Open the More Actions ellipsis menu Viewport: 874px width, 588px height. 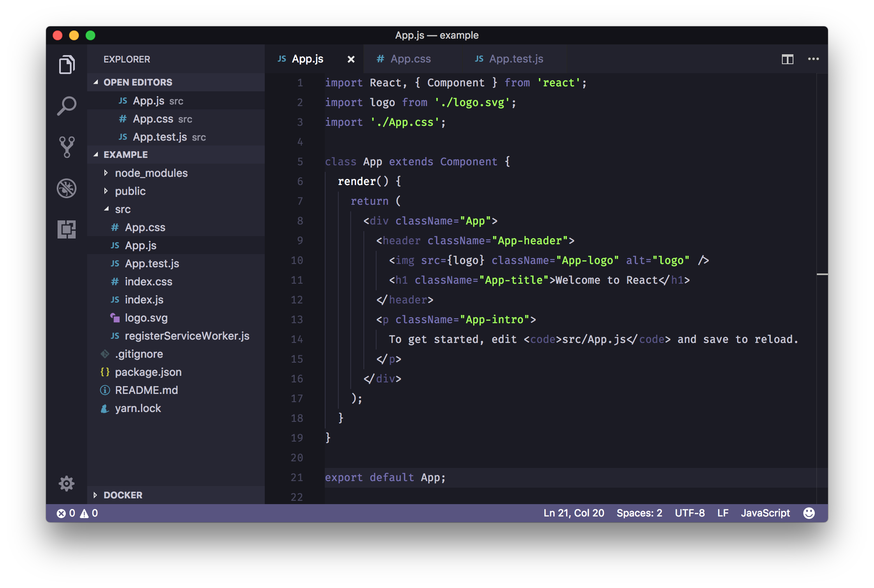pos(813,59)
